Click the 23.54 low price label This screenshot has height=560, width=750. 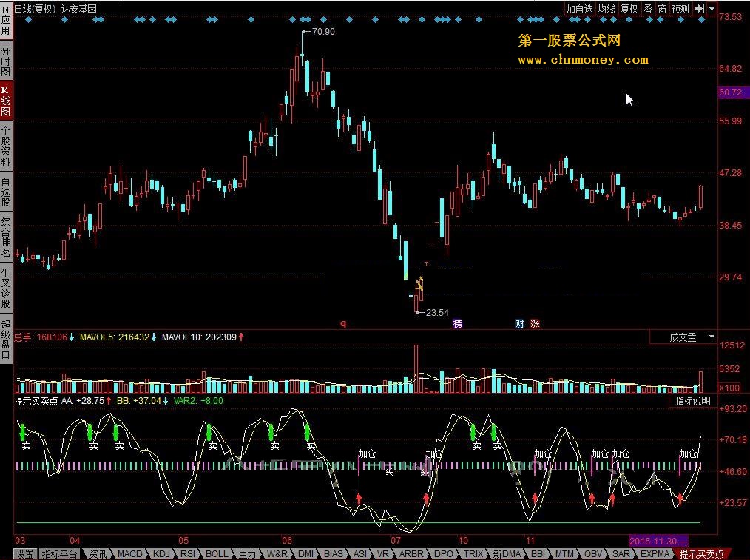coord(437,313)
